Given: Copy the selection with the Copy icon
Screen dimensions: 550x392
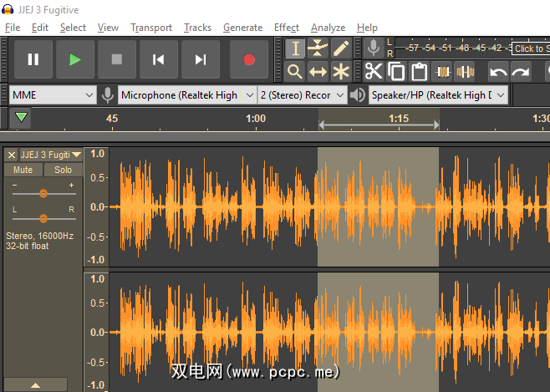Looking at the screenshot, I should point(396,72).
